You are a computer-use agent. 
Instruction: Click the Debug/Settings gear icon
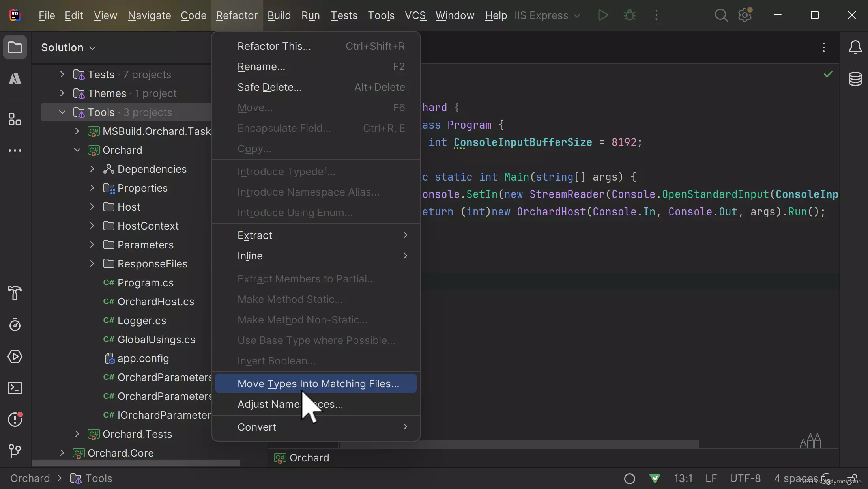(745, 14)
